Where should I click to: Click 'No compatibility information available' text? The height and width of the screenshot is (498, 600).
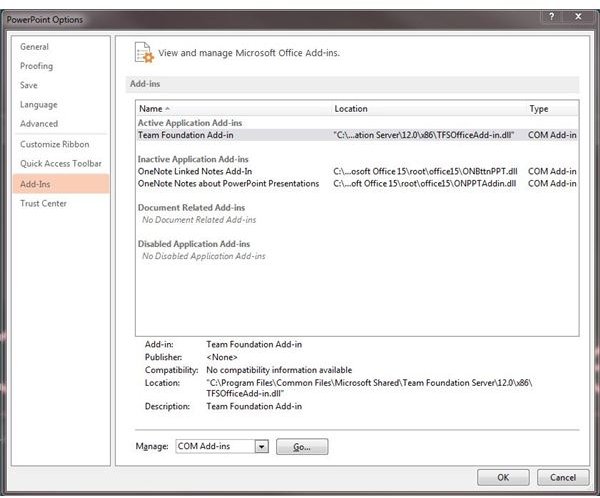[x=279, y=370]
